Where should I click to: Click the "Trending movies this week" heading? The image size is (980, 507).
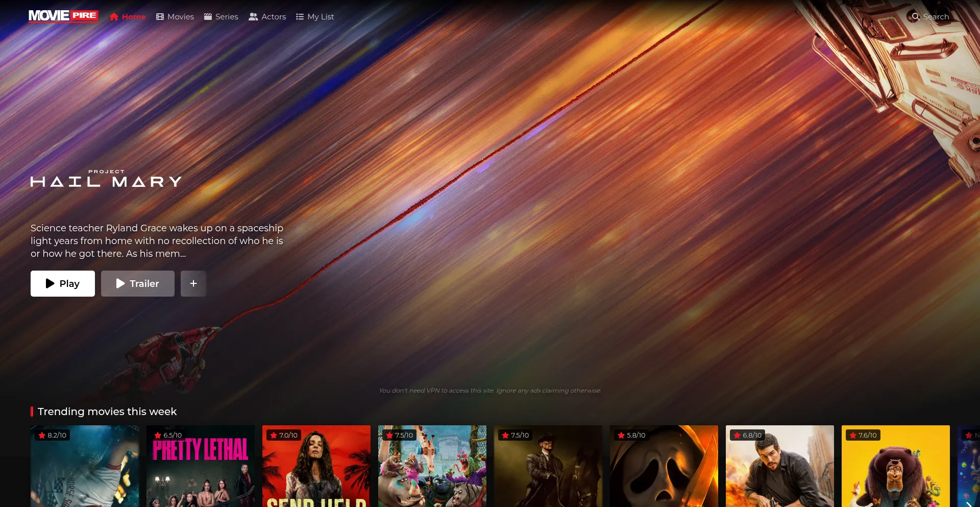click(107, 412)
